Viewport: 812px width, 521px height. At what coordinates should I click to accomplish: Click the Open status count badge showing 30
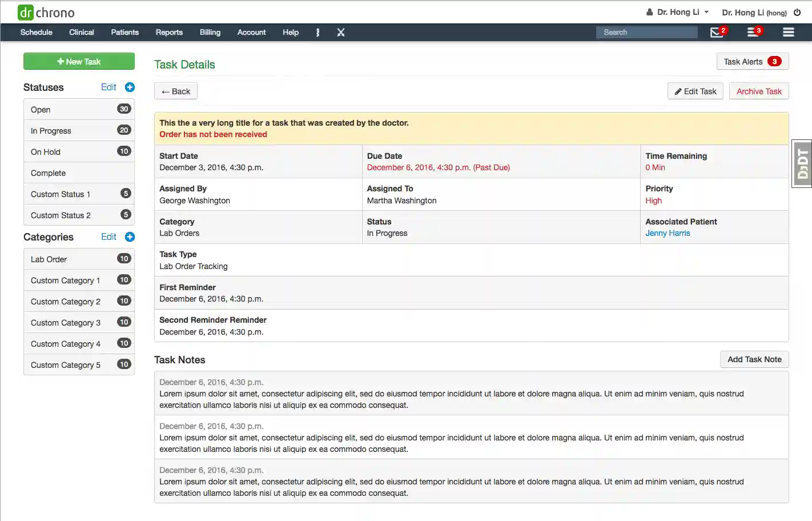(x=124, y=109)
